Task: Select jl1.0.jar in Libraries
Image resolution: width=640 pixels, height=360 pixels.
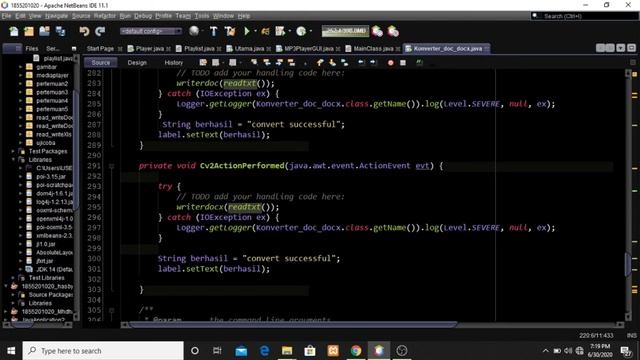Action: pos(46,244)
